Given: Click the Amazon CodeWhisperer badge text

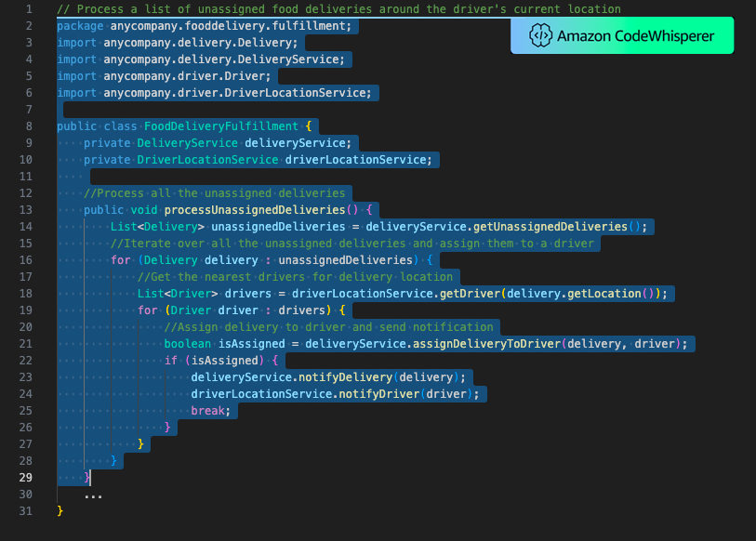Looking at the screenshot, I should click(x=635, y=36).
